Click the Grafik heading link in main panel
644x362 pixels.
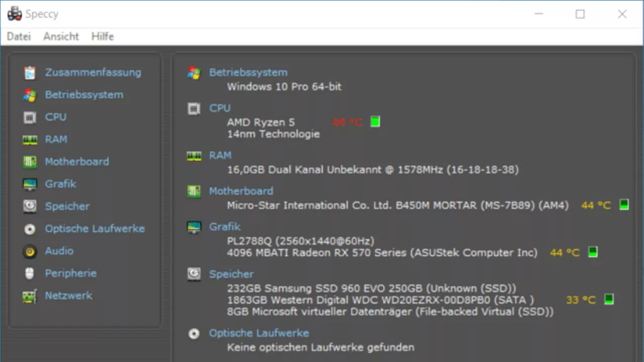tap(225, 227)
